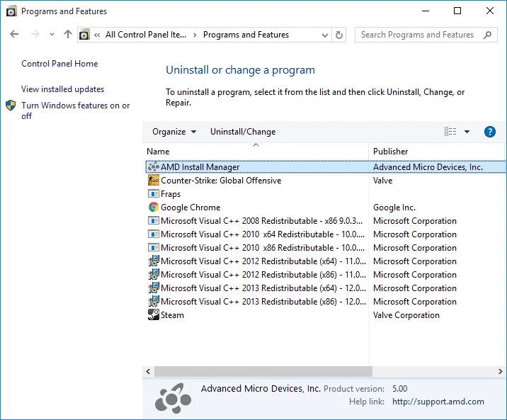Image resolution: width=507 pixels, height=420 pixels.
Task: Click horizontal scrollbar right arrow
Action: point(501,371)
